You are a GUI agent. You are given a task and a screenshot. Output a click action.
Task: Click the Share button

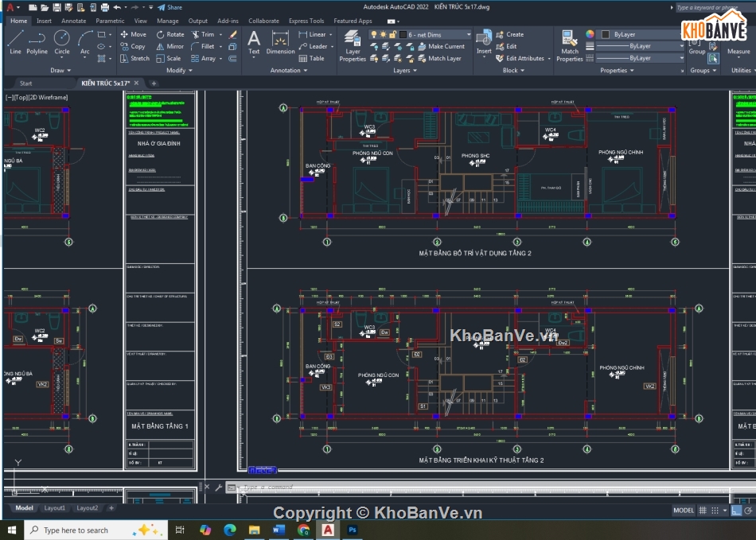point(170,7)
